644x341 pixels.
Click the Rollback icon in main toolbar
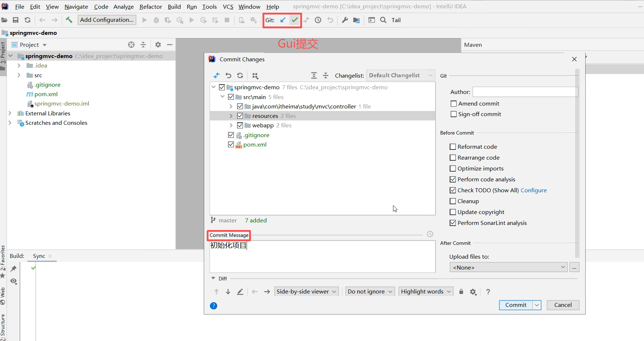330,20
